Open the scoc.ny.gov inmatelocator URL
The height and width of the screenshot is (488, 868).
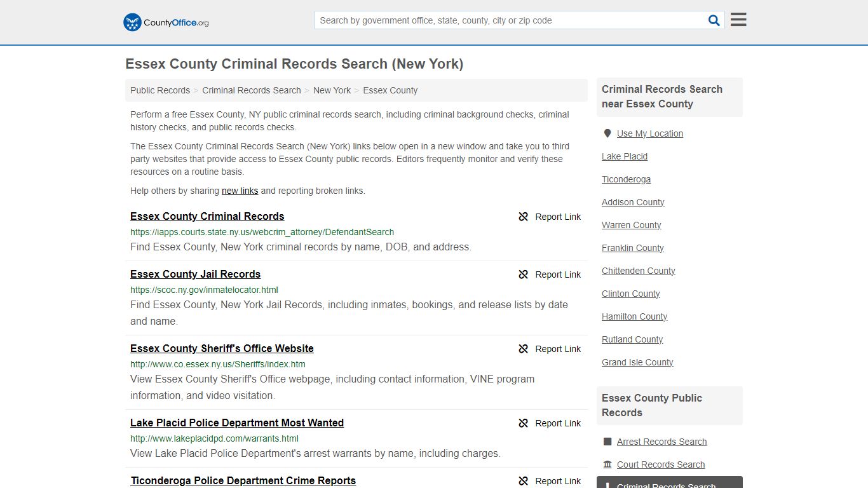coord(204,290)
